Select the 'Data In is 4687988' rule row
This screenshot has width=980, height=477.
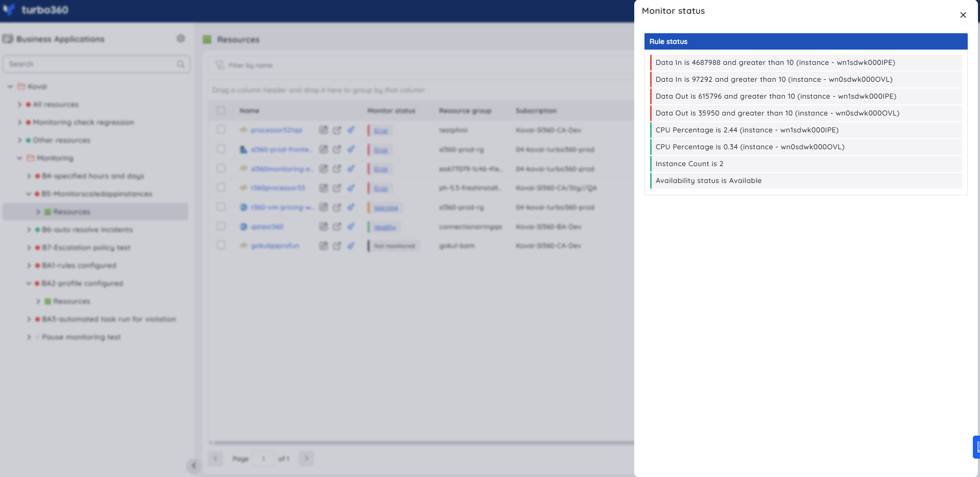806,62
